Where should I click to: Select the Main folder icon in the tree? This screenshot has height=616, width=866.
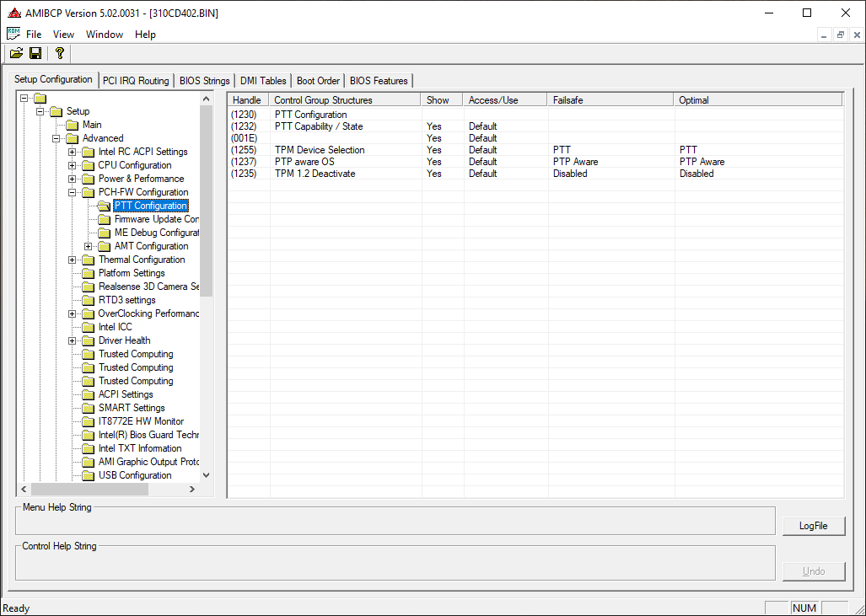pos(73,125)
